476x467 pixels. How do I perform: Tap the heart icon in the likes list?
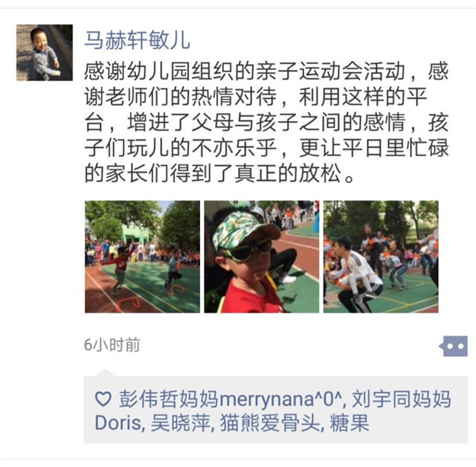(x=103, y=399)
